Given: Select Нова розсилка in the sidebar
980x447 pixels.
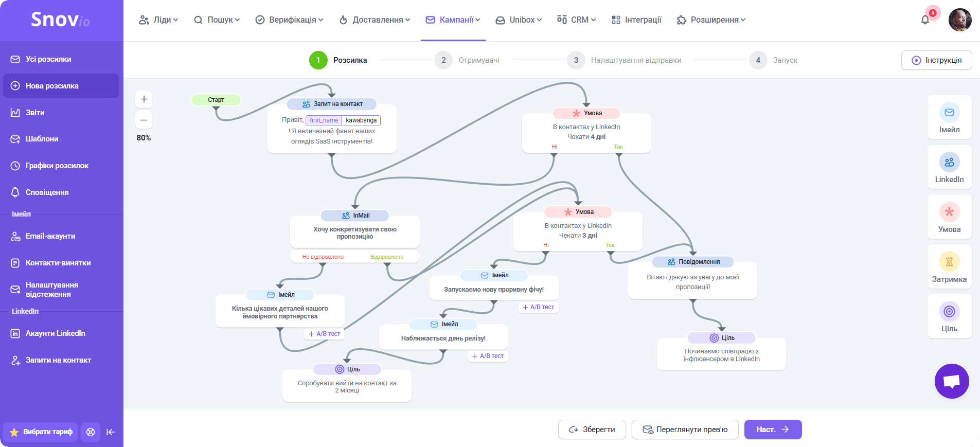Looking at the screenshot, I should click(61, 86).
